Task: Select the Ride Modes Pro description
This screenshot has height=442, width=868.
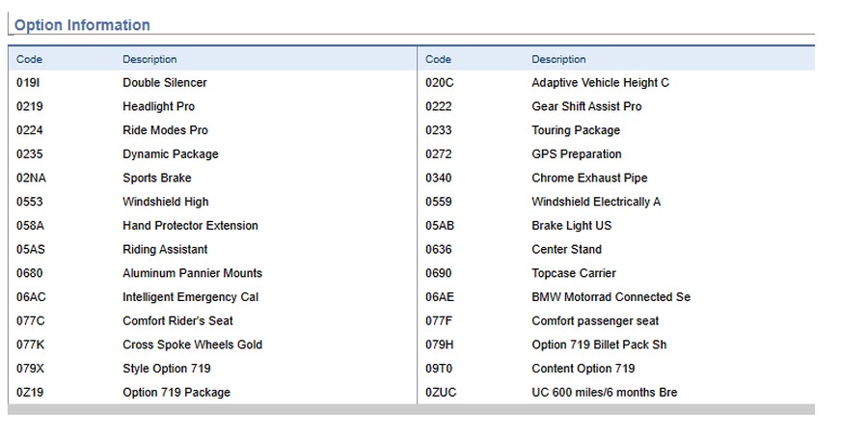Action: pyautogui.click(x=166, y=130)
